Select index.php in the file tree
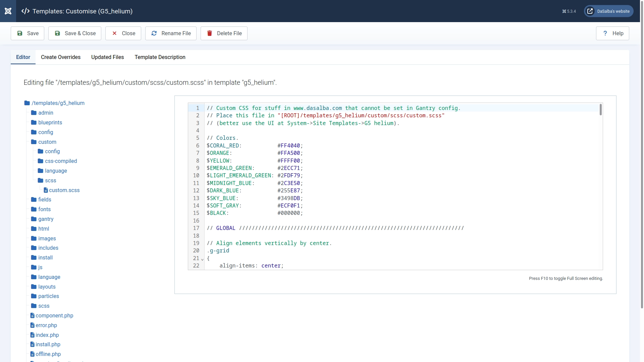Image resolution: width=644 pixels, height=362 pixels. click(47, 335)
